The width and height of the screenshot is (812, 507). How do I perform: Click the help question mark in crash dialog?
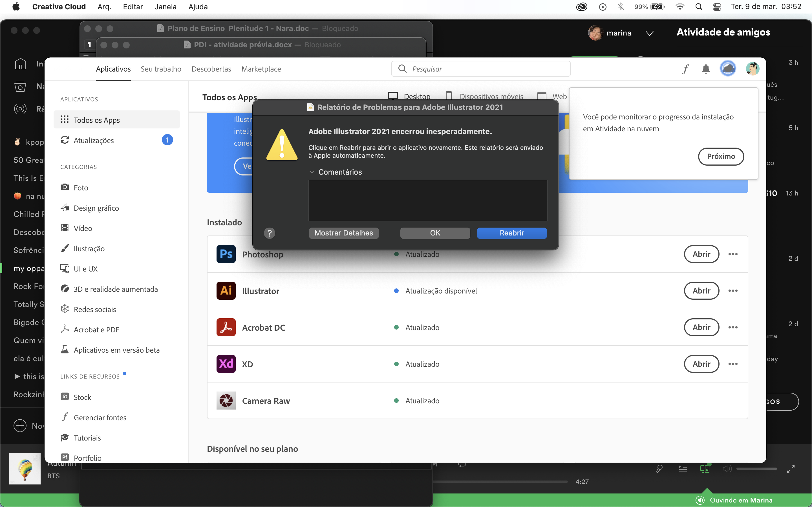pyautogui.click(x=270, y=233)
